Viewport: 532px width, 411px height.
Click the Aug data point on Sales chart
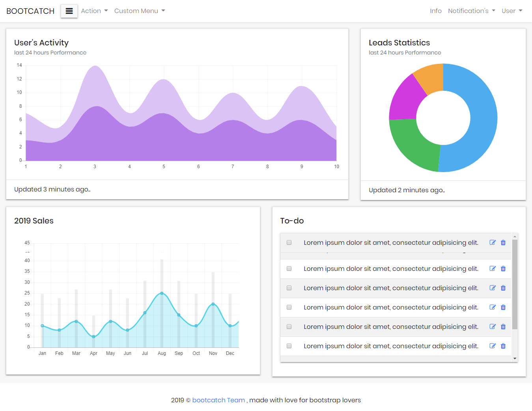(x=162, y=293)
